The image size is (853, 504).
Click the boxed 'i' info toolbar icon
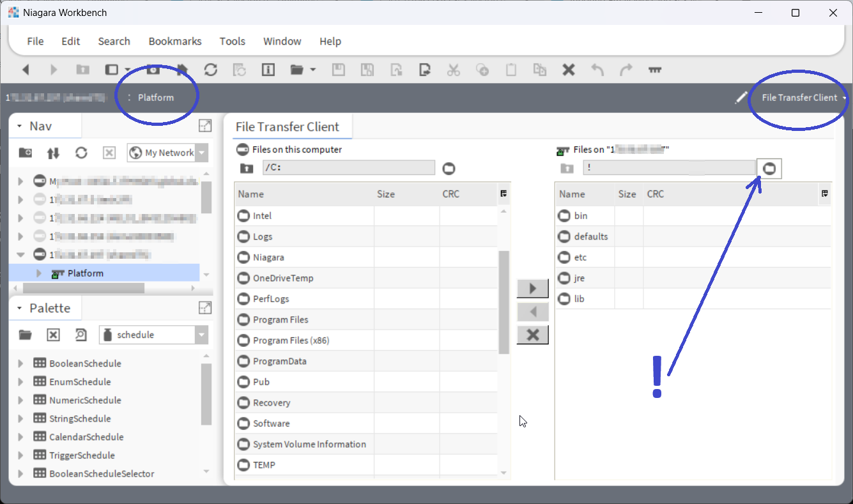click(x=268, y=70)
